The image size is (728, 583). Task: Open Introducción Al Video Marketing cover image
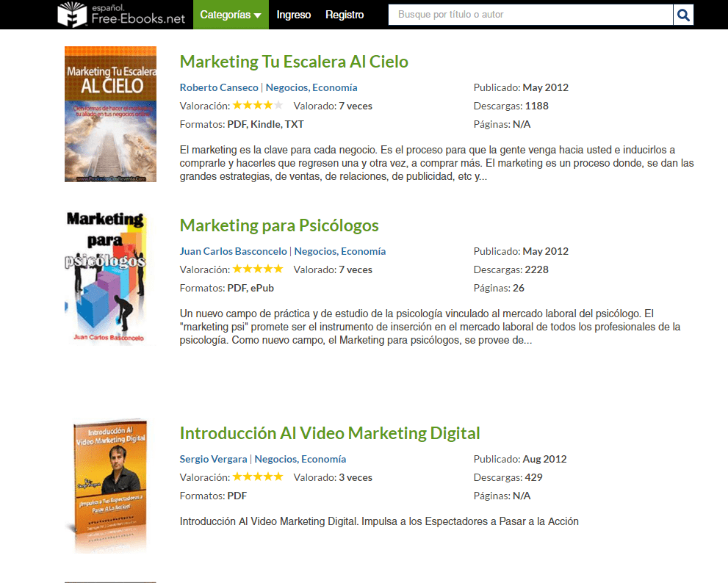click(x=110, y=486)
